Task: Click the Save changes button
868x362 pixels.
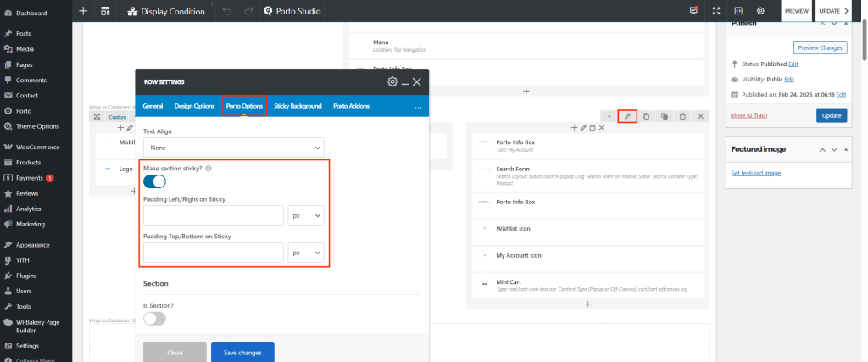Action: [242, 352]
